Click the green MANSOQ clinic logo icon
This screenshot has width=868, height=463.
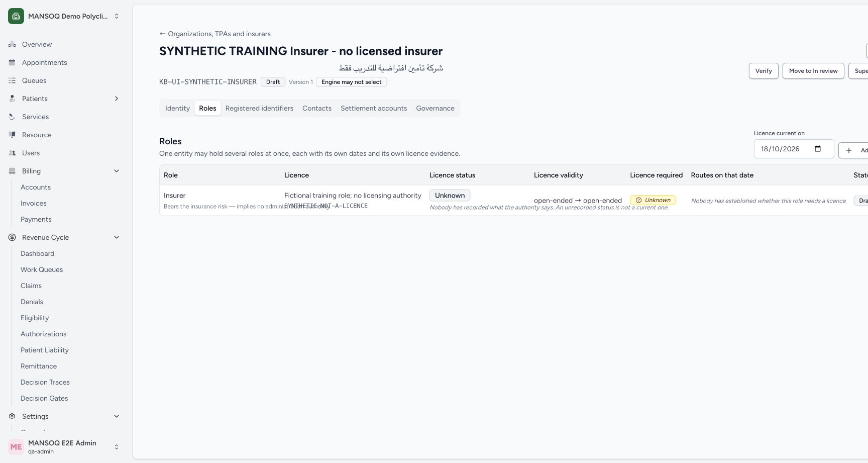pyautogui.click(x=16, y=16)
